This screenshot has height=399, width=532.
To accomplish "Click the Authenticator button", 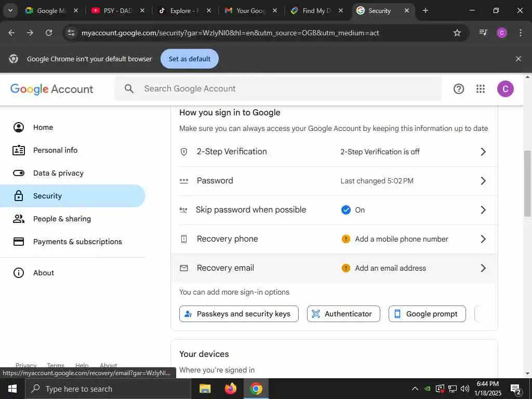I will click(x=343, y=314).
